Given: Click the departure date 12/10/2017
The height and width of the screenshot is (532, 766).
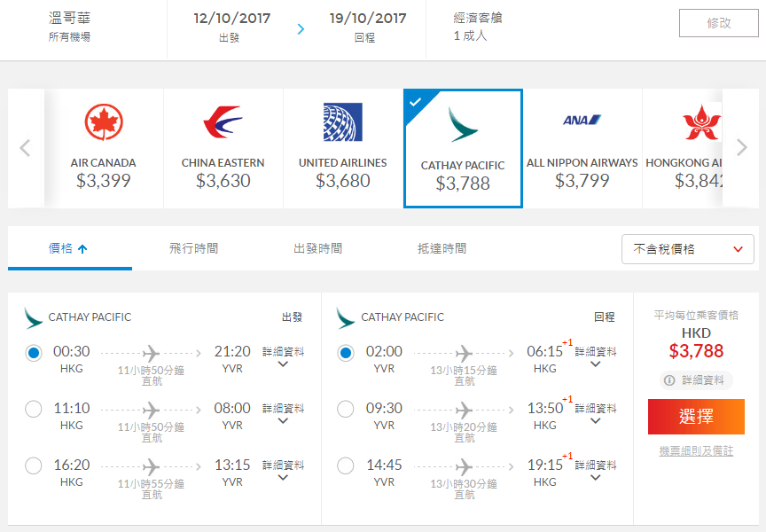Looking at the screenshot, I should point(232,19).
